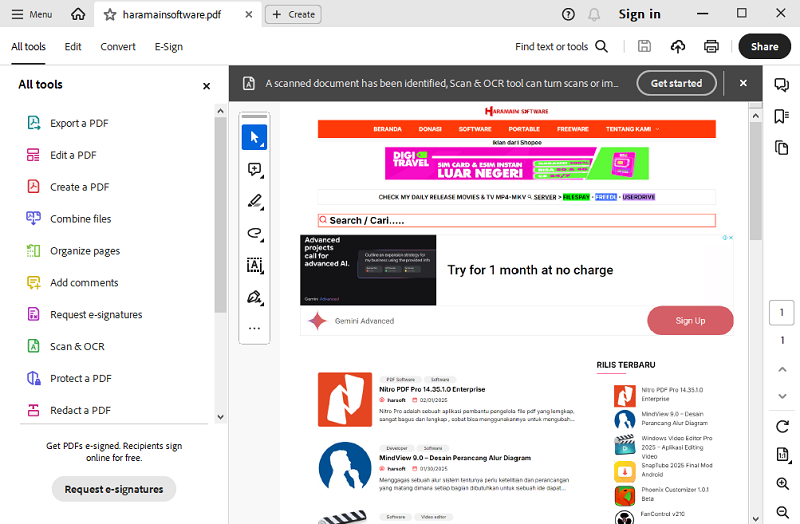Zoom in on the document
The width and height of the screenshot is (800, 524).
782,484
